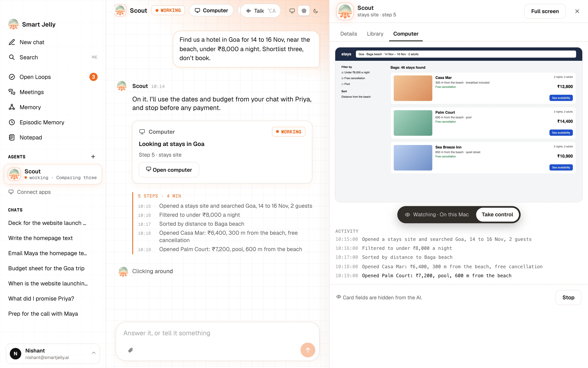Click the Sea Breeze Inn title
Image resolution: width=588 pixels, height=368 pixels.
point(448,147)
